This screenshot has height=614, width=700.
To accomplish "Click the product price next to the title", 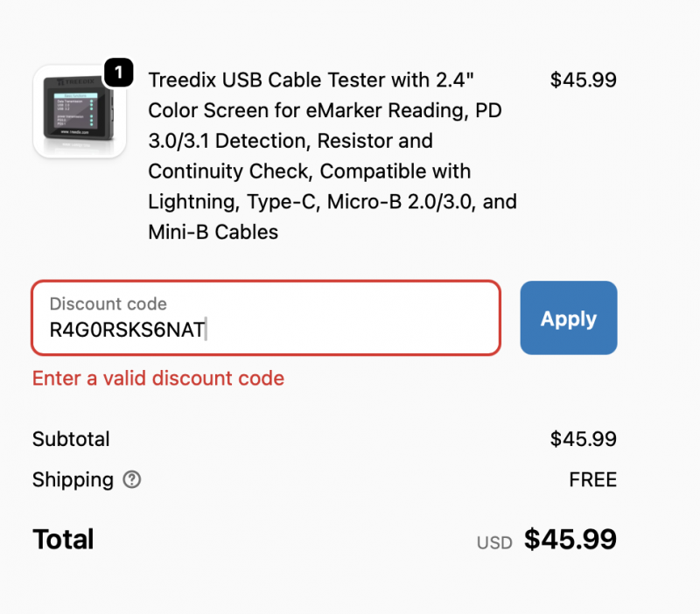I will click(583, 80).
